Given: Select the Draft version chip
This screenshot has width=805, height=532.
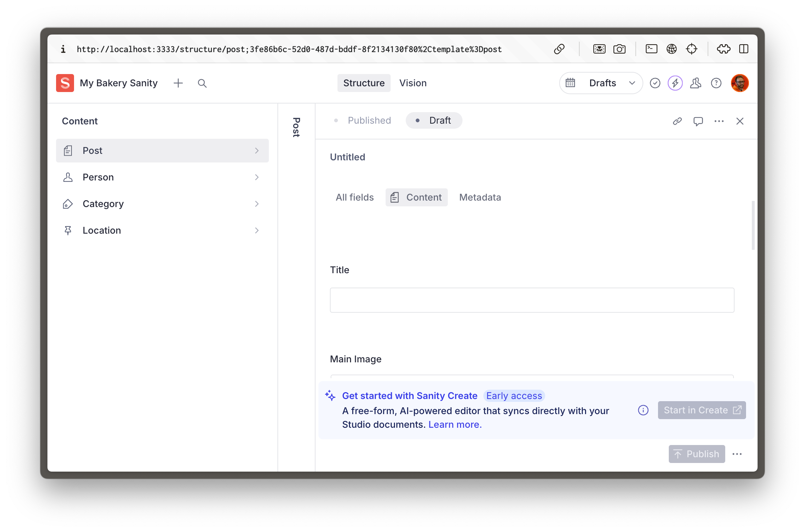Looking at the screenshot, I should pos(434,120).
